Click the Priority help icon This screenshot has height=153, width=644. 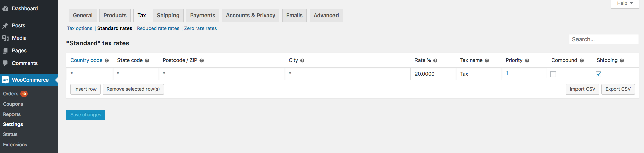pyautogui.click(x=527, y=61)
